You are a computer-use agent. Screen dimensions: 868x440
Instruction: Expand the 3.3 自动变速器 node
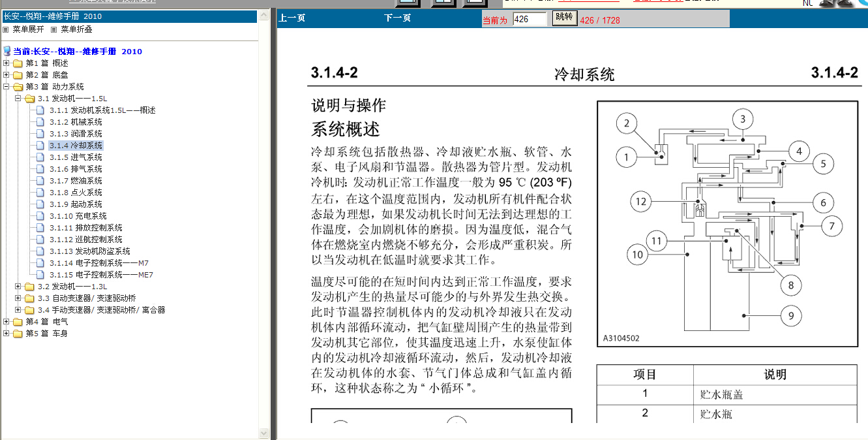pos(18,298)
